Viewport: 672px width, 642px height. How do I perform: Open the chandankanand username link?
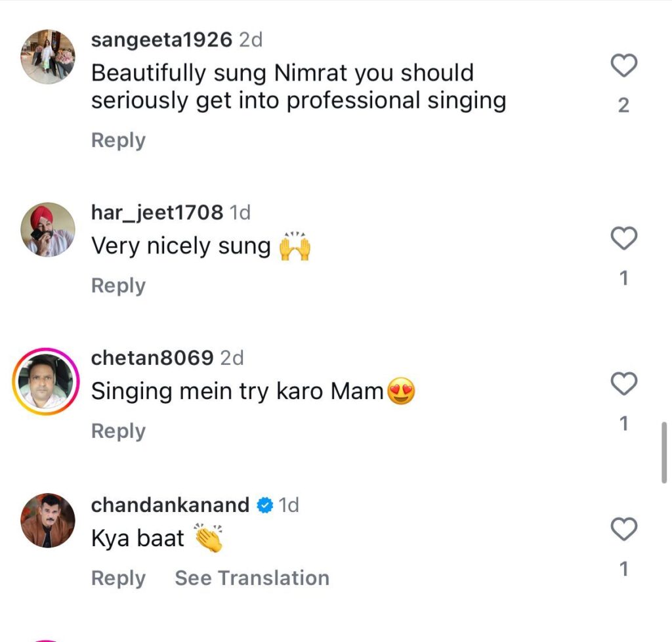tap(170, 505)
